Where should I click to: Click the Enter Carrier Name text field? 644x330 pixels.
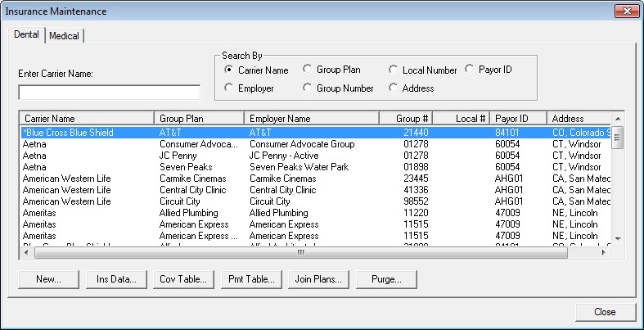(x=109, y=92)
